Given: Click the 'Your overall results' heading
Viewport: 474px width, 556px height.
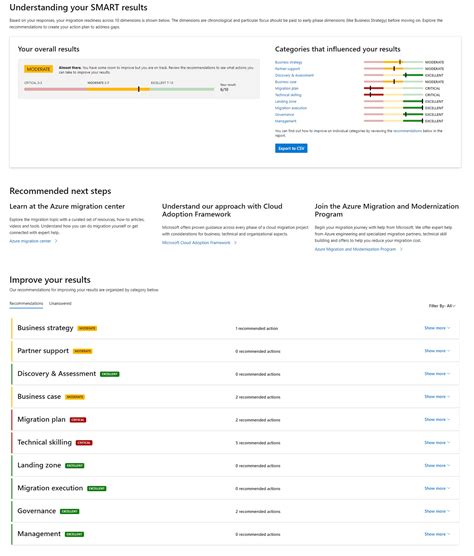Looking at the screenshot, I should (x=49, y=49).
